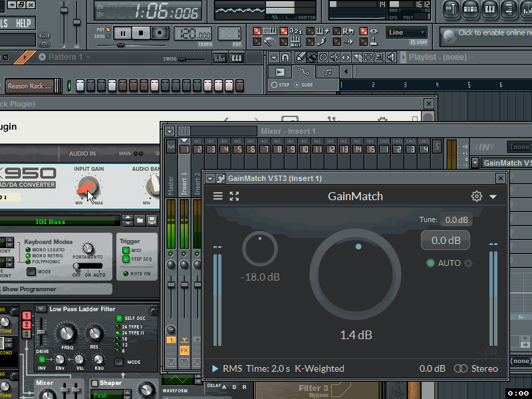This screenshot has height=399, width=532.
Task: Open AUTO settings gear in GainMatch
Action: (468, 263)
